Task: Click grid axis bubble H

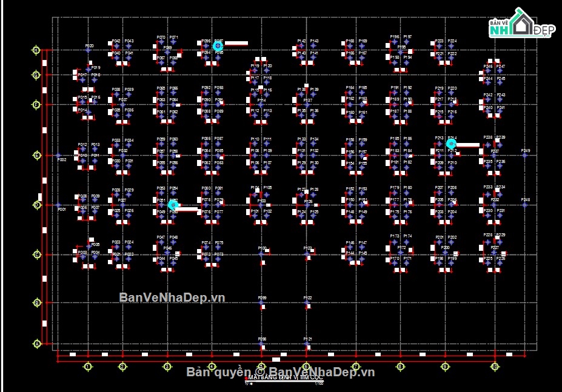Action: (x=36, y=50)
